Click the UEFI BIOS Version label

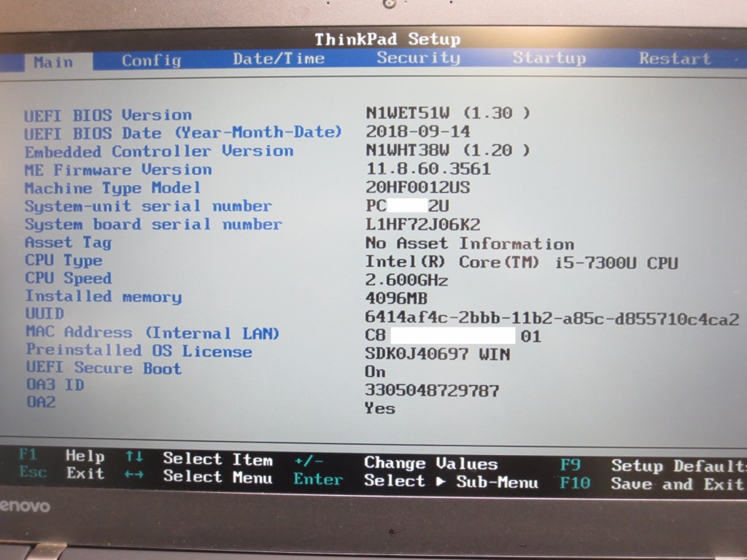108,115
